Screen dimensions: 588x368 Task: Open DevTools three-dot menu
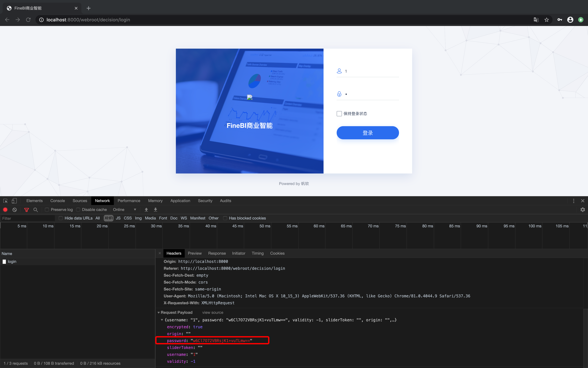click(574, 201)
